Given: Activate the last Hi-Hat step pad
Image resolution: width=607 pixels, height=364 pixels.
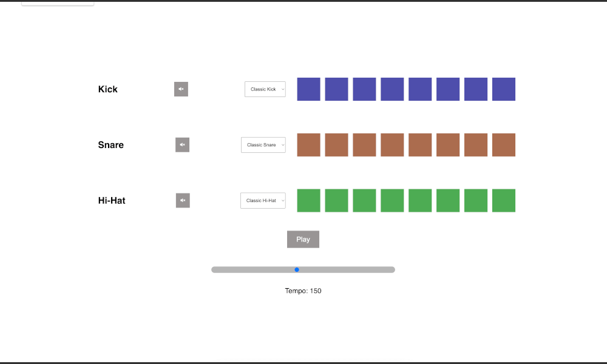Looking at the screenshot, I should click(504, 200).
